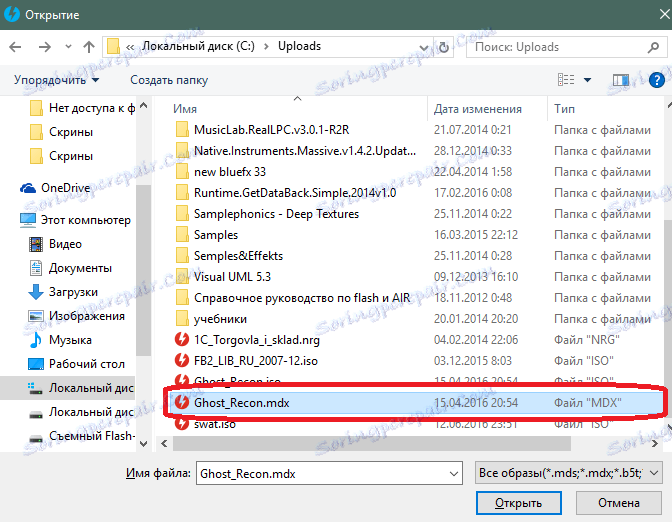The height and width of the screenshot is (522, 672).
Task: Select the first Скрины folder in sidebar
Action: (x=60, y=132)
